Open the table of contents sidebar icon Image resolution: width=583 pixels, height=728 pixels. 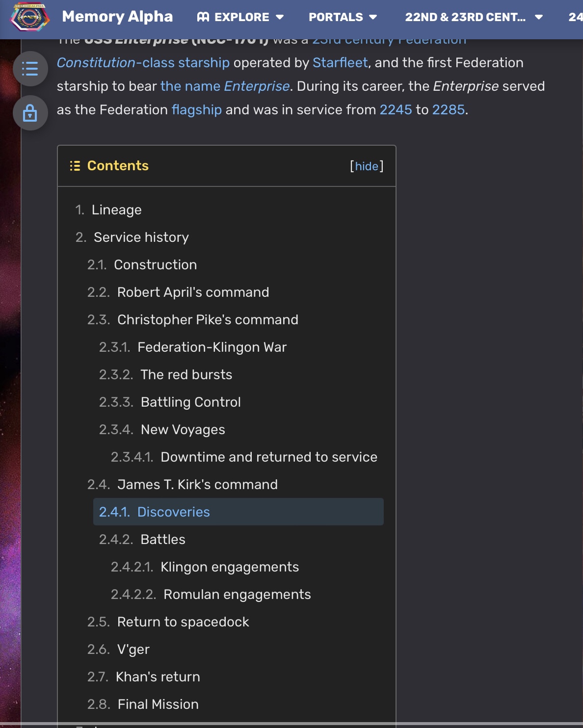click(30, 69)
